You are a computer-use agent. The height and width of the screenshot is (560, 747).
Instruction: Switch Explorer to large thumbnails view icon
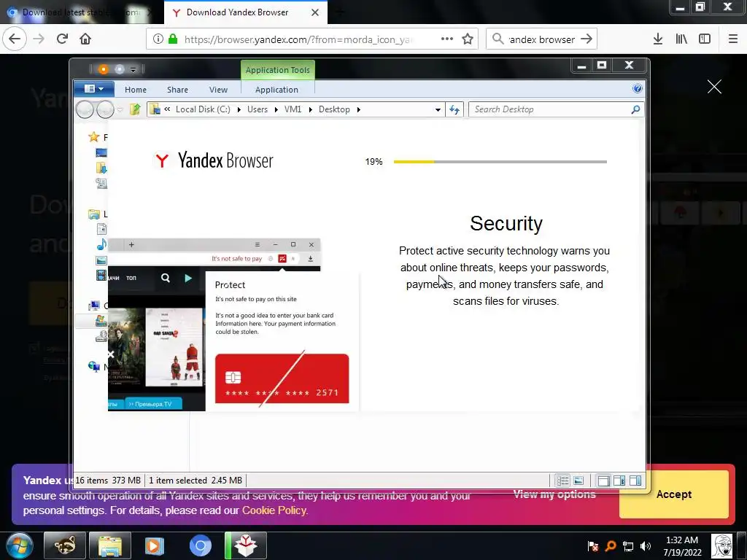[x=578, y=481]
